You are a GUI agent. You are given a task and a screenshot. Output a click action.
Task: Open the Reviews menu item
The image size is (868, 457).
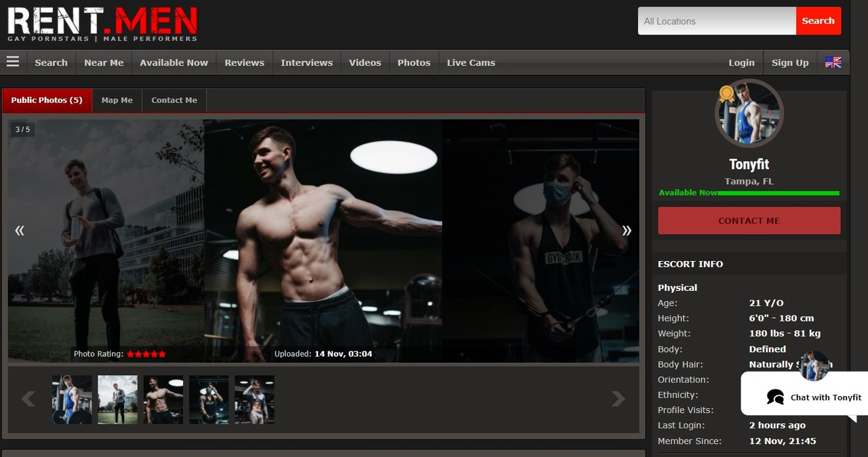244,62
